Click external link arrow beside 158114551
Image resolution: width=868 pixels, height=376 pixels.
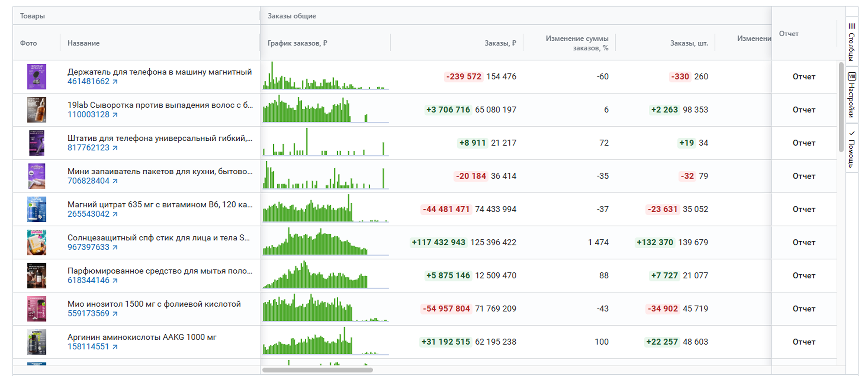click(115, 346)
